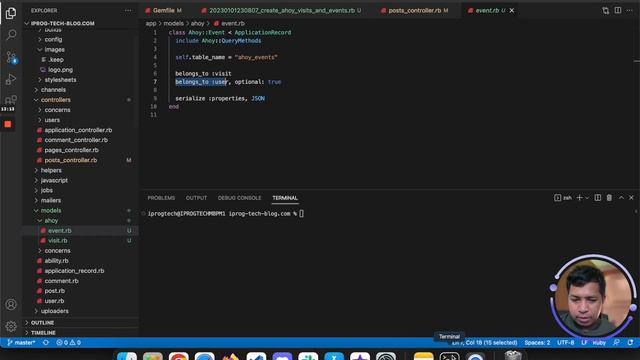Screen dimensions: 640x360
Task: Click the feedback icon in status bar
Action: click(616, 342)
